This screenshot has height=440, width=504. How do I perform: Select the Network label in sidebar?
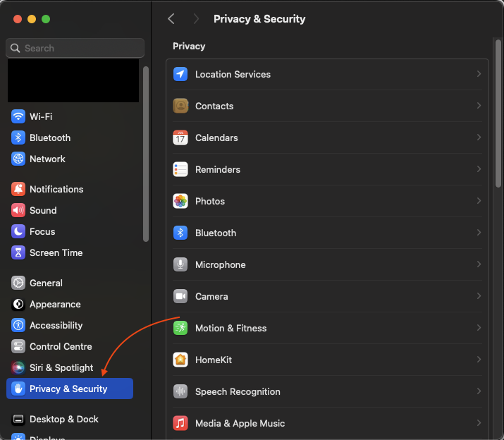pyautogui.click(x=47, y=159)
